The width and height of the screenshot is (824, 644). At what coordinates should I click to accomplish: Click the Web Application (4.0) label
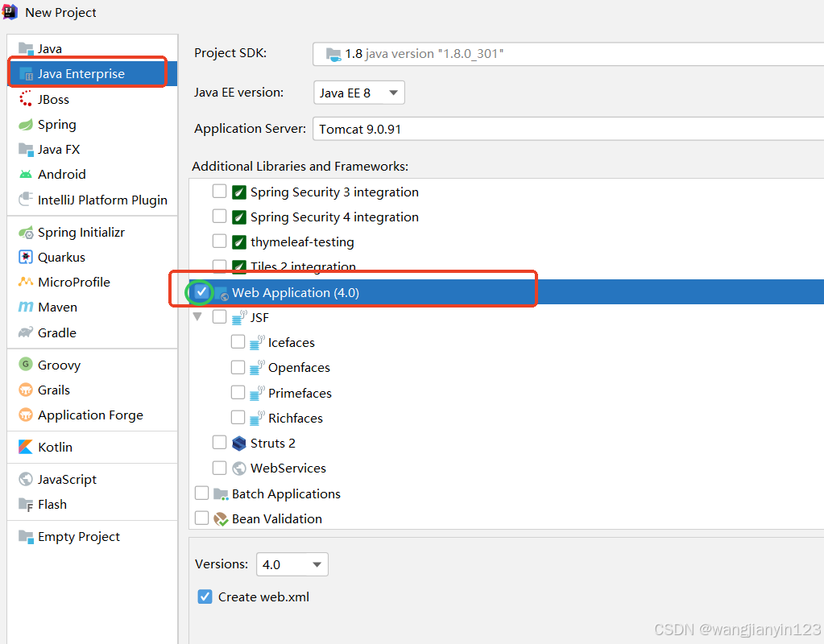click(x=296, y=292)
